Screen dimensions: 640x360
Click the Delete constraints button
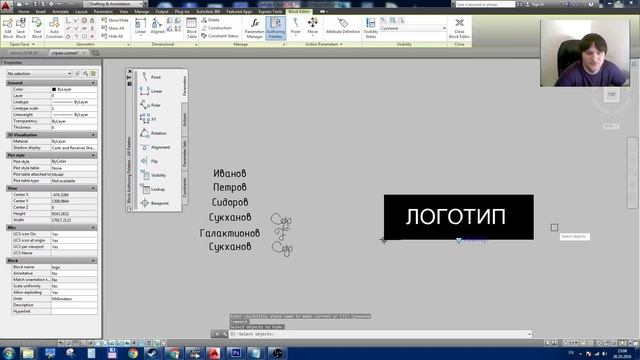211,20
